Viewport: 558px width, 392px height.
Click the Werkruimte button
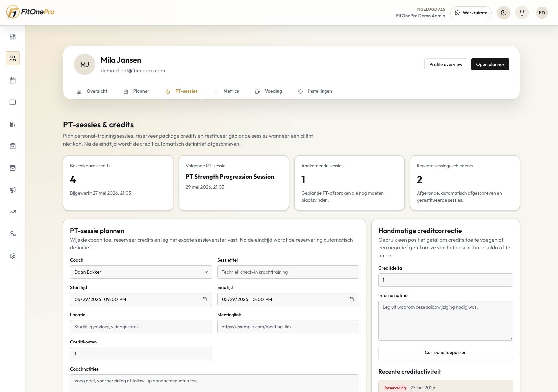[471, 13]
